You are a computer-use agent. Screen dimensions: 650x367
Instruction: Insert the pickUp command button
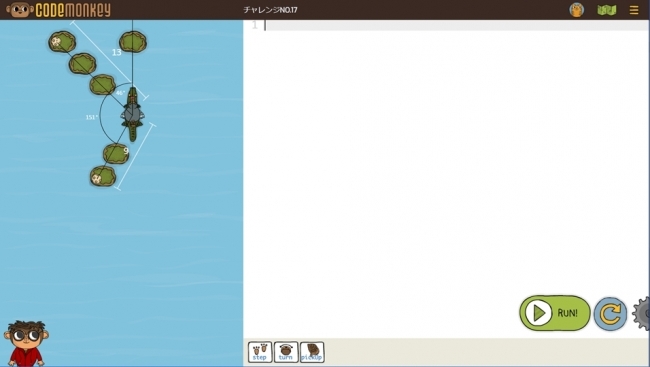point(312,352)
